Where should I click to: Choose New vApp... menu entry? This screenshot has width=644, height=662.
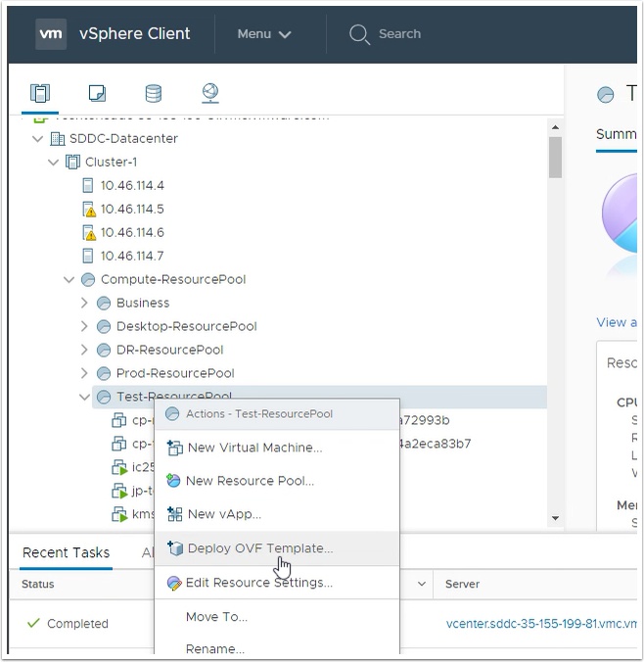277,514
